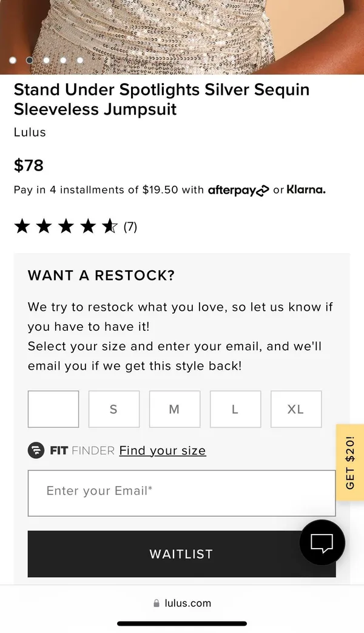364x633 pixels.
Task: Click the Fit Finder logo icon
Action: (x=36, y=450)
